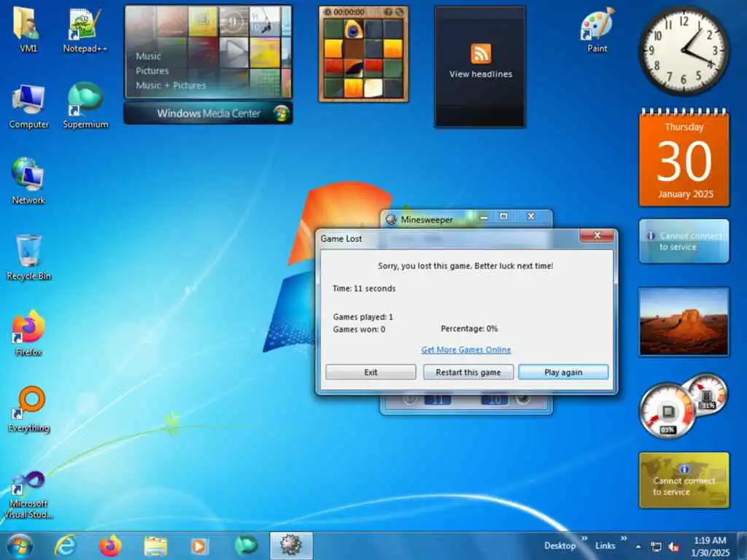The width and height of the screenshot is (747, 560).
Task: Click the 00:00:00 timer in puzzle gadget
Action: [349, 12]
